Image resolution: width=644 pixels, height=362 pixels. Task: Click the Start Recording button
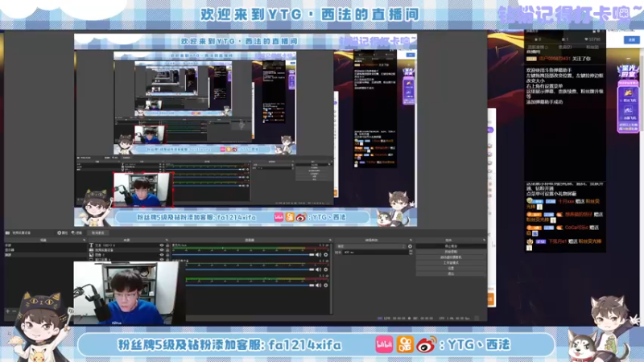(451, 252)
